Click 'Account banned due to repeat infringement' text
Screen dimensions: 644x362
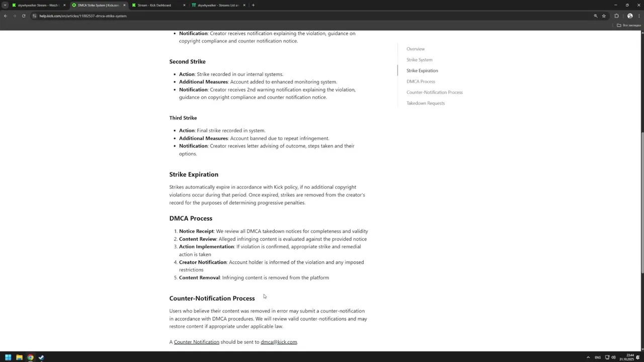[x=280, y=138]
